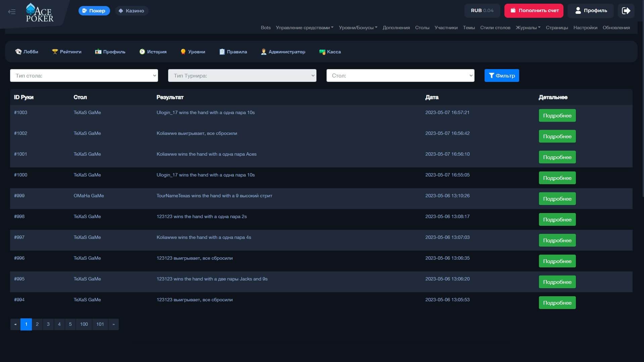
Task: Open the Lobby via its chip icon
Action: click(x=18, y=52)
